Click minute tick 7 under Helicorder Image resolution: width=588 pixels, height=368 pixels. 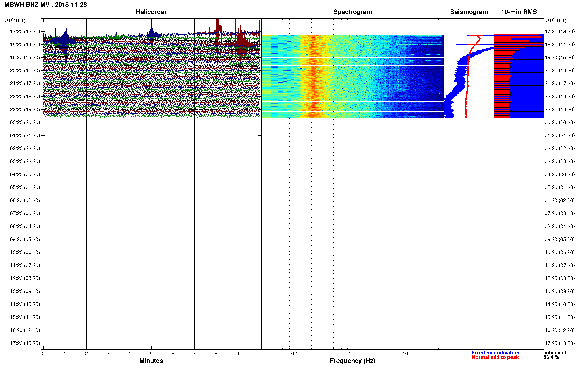[x=195, y=354]
